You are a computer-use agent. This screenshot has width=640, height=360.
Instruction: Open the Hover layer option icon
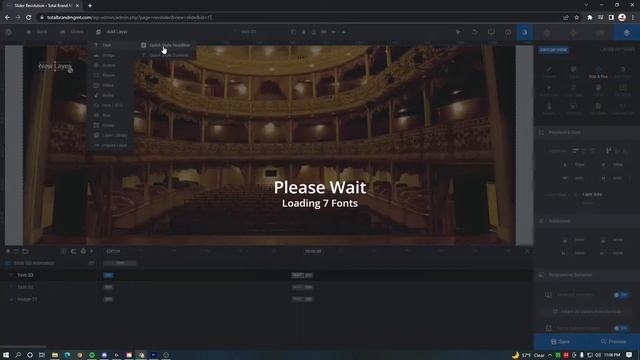click(x=598, y=90)
